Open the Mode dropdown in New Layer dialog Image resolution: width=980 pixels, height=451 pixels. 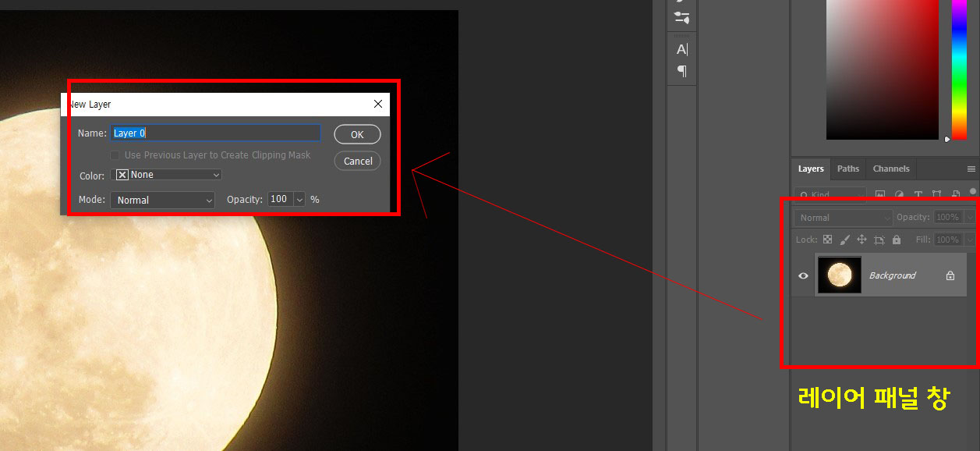point(162,200)
